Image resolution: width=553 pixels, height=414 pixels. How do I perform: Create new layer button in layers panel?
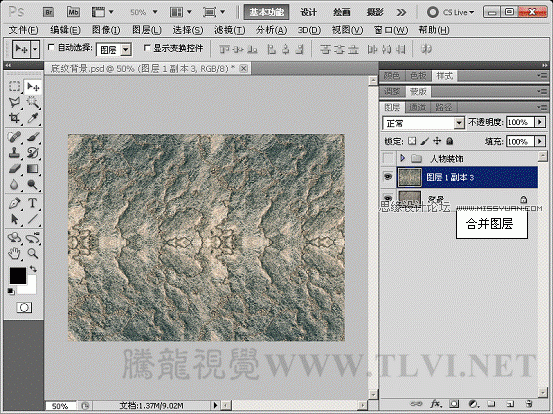click(509, 403)
